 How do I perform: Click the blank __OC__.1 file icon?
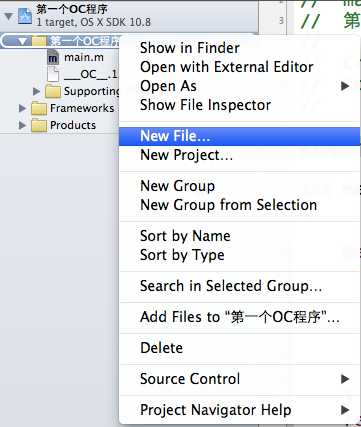[x=53, y=75]
